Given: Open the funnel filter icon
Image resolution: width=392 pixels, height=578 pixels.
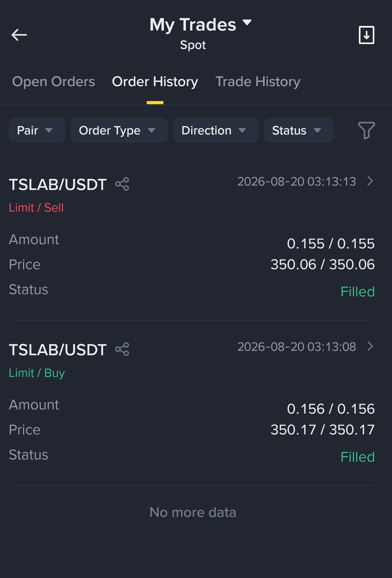Looking at the screenshot, I should pos(366,130).
